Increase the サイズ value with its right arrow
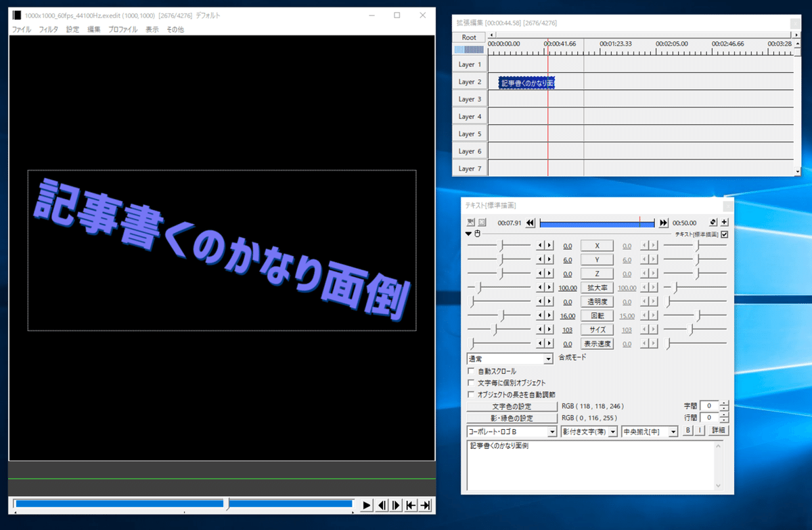 coord(549,330)
